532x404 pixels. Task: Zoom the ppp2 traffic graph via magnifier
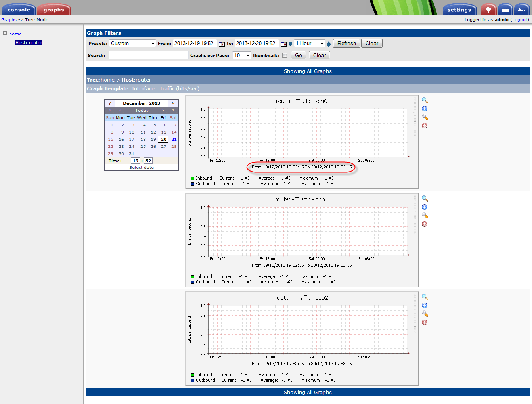click(425, 297)
